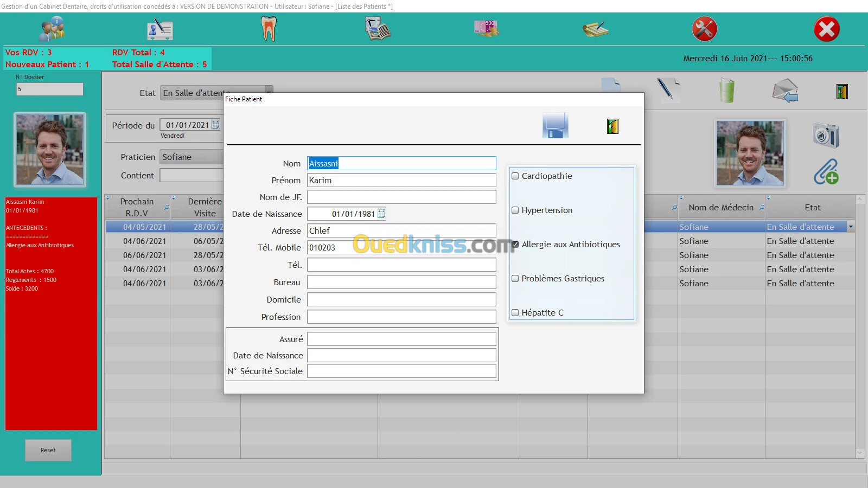This screenshot has height=488, width=868.
Task: Open the Etat dropdown arrow
Action: [269, 89]
